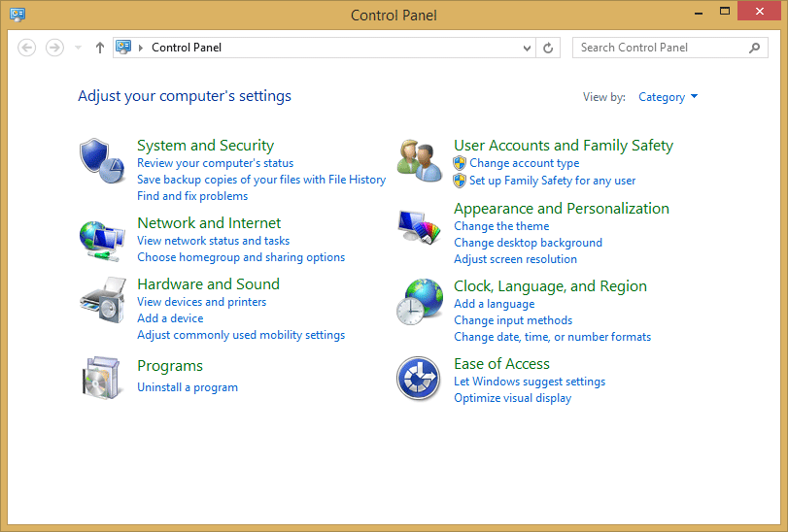The image size is (788, 532).
Task: Click Add a device
Action: [170, 318]
